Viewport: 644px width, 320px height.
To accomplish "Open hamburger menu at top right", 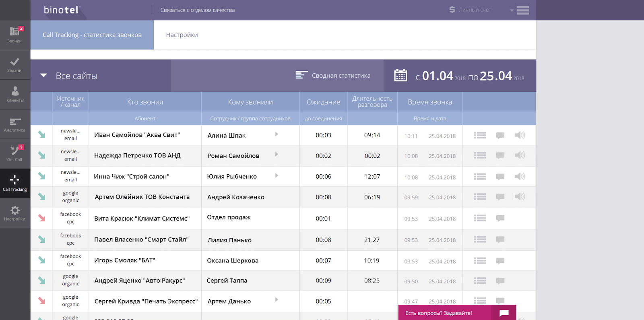I will 523,10.
